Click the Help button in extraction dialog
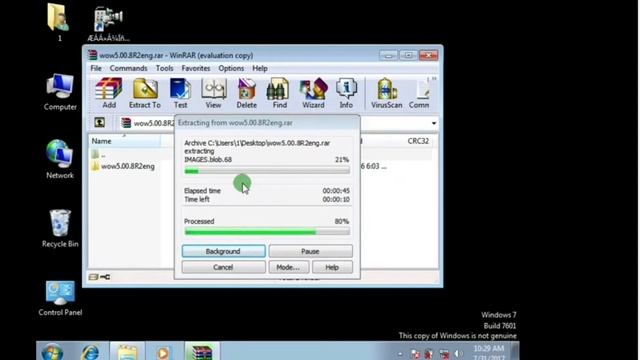 click(332, 267)
